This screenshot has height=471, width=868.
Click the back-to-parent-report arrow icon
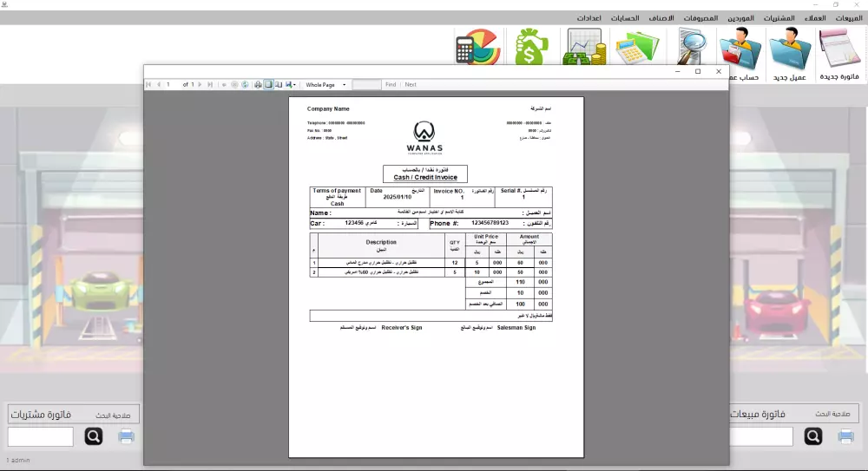(x=224, y=85)
